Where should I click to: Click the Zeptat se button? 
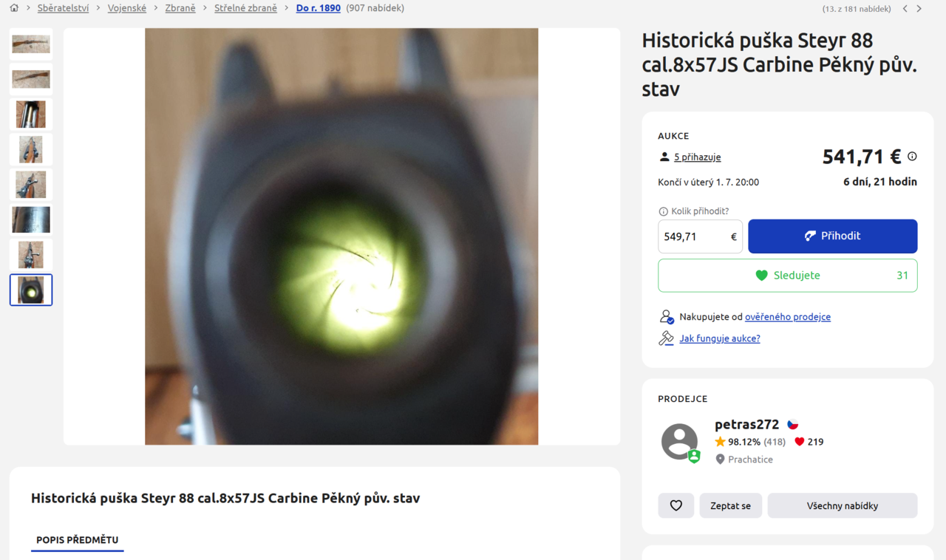coord(730,505)
